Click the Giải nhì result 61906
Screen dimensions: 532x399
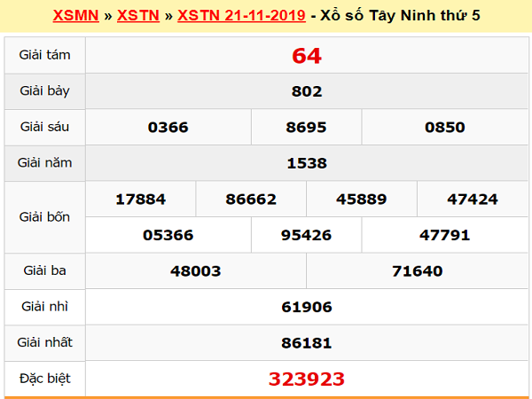[307, 308]
